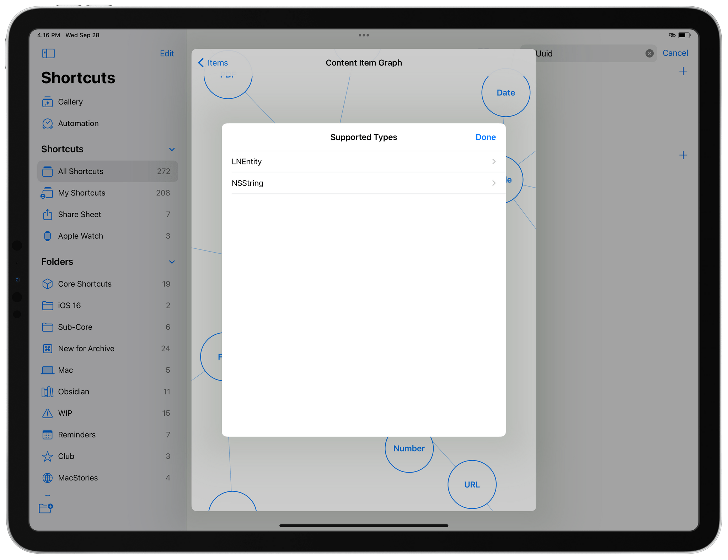The image size is (728, 560).
Task: Open the Gallery section
Action: (107, 102)
